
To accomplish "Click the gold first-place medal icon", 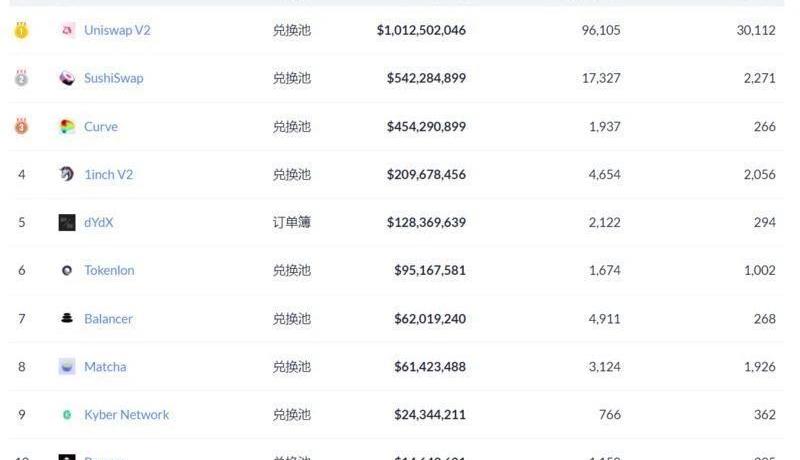I will [21, 31].
